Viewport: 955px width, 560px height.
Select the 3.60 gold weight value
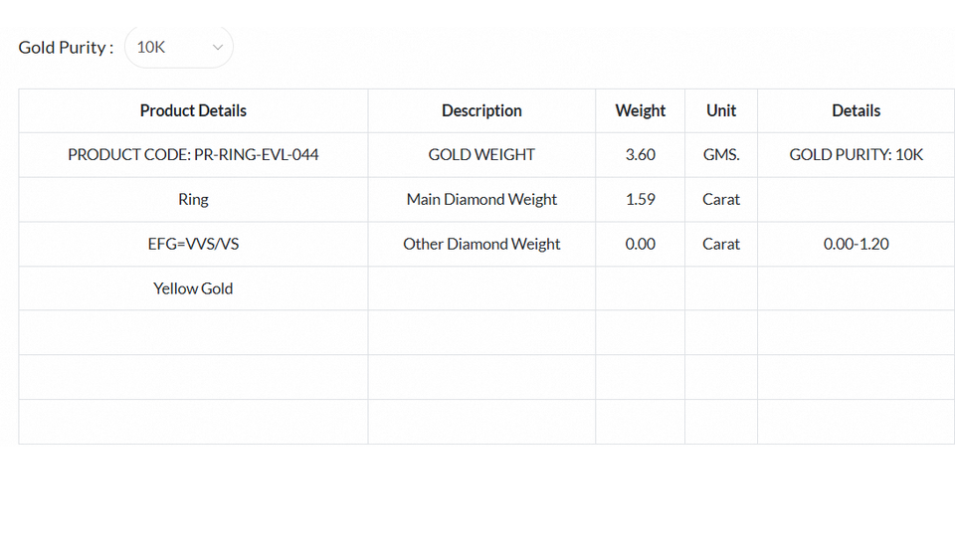640,154
